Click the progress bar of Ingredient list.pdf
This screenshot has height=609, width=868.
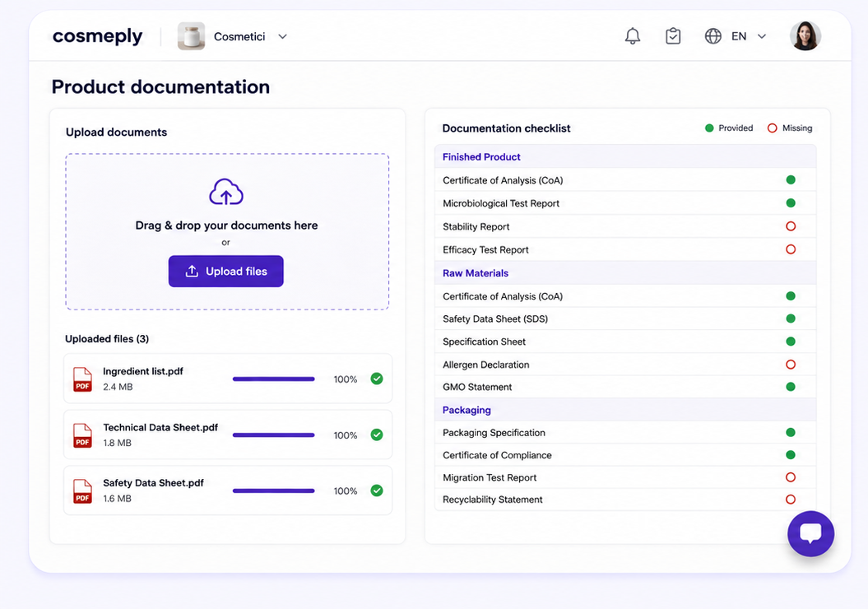pyautogui.click(x=273, y=379)
